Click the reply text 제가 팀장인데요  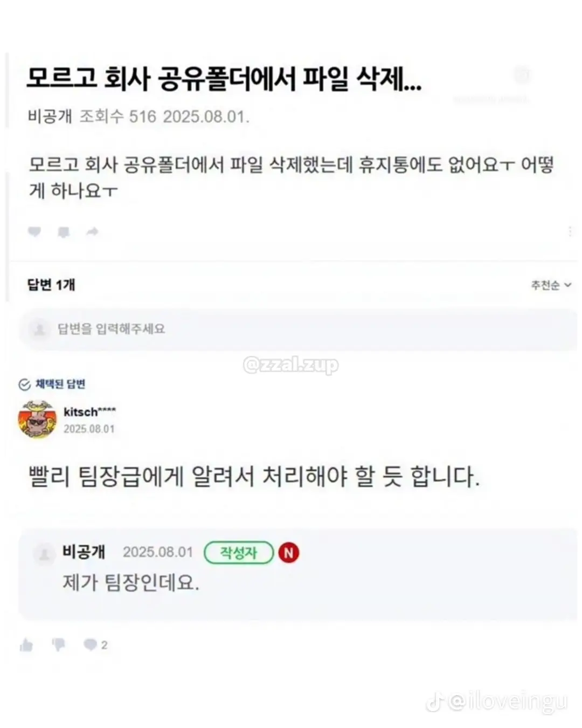pos(131,582)
